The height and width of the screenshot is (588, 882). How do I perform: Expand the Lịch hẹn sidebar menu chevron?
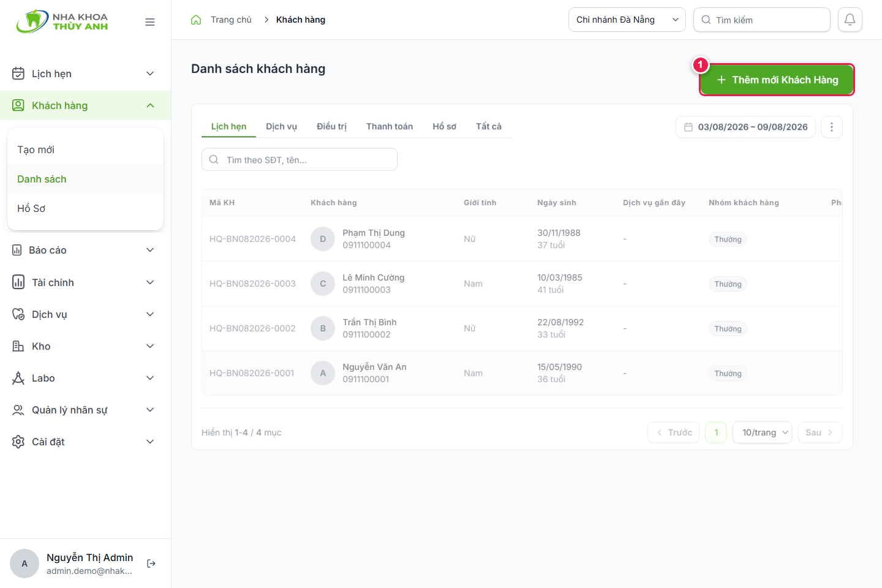point(150,73)
